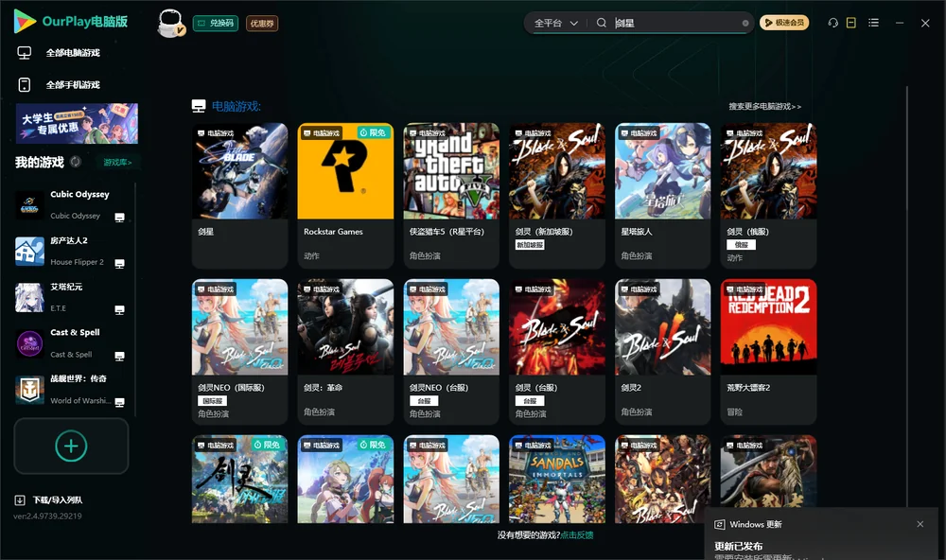Click the add game plus icon
The image size is (946, 560).
[x=71, y=446]
